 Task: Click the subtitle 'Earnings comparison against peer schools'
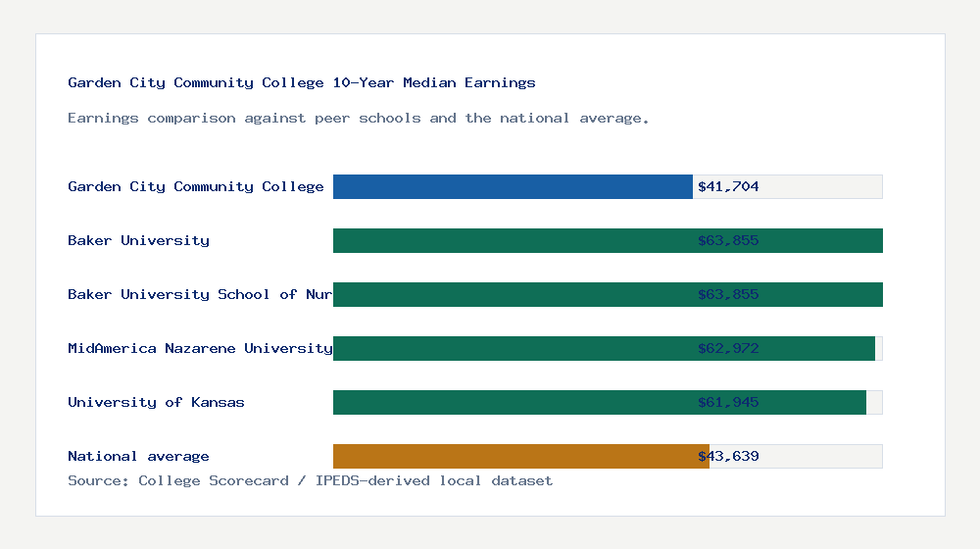pyautogui.click(x=244, y=119)
